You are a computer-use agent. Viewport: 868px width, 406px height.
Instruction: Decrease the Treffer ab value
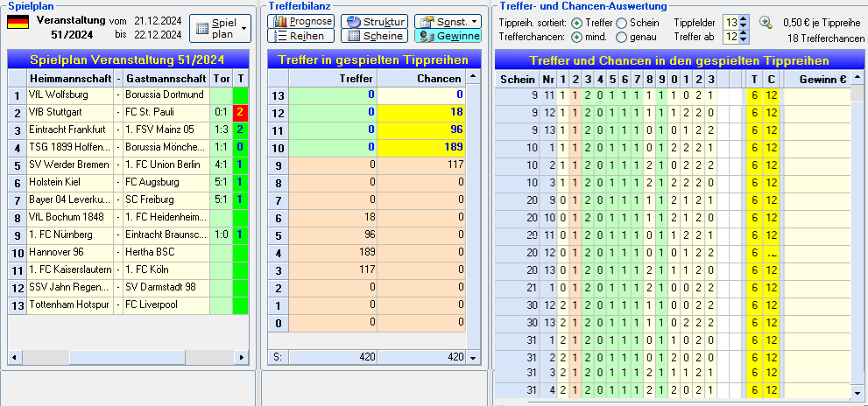744,41
